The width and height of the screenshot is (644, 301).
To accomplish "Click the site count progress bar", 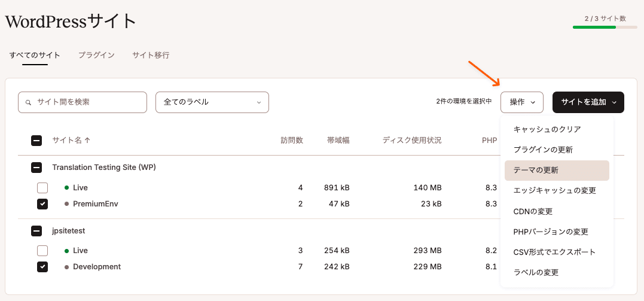I will pyautogui.click(x=605, y=27).
